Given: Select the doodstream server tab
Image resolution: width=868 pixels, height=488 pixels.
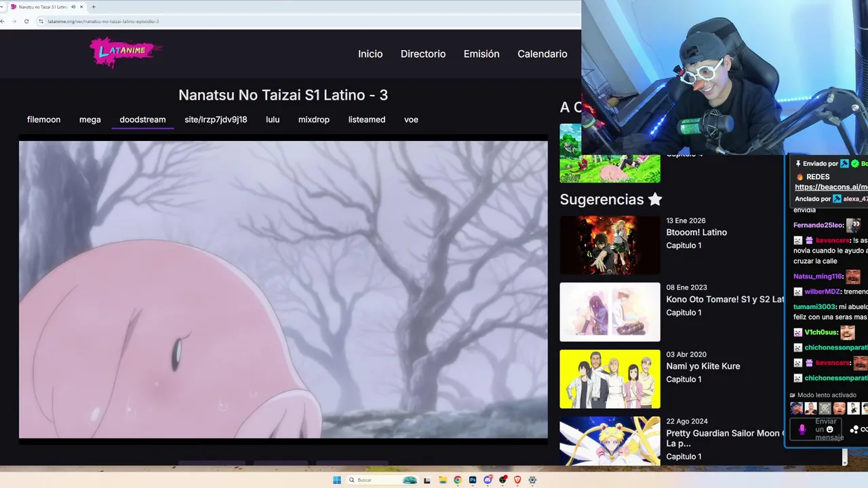Looking at the screenshot, I should coord(142,119).
